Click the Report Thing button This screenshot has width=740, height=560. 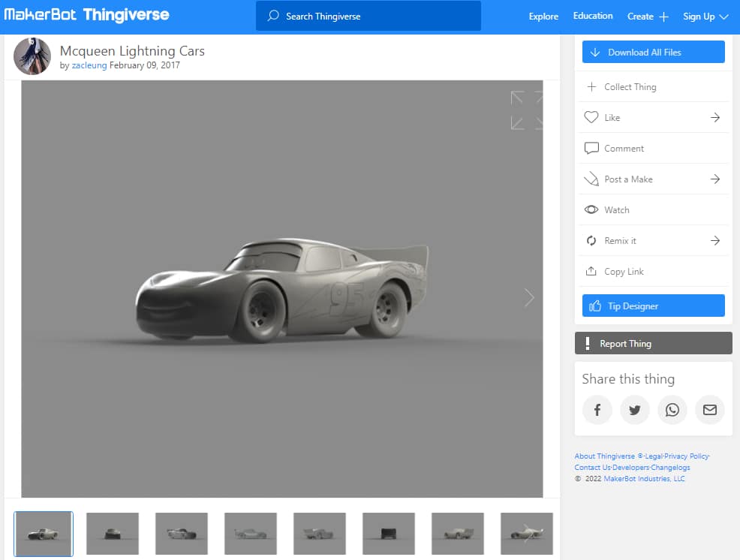(x=653, y=343)
